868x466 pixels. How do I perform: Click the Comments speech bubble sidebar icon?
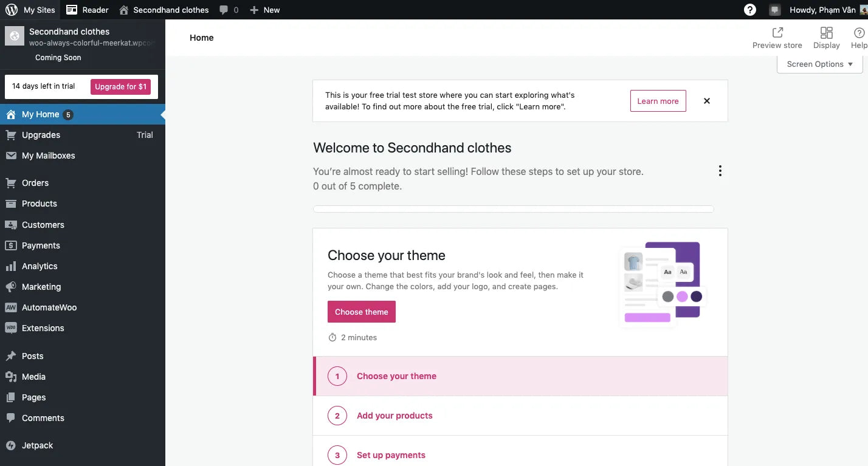click(x=11, y=418)
